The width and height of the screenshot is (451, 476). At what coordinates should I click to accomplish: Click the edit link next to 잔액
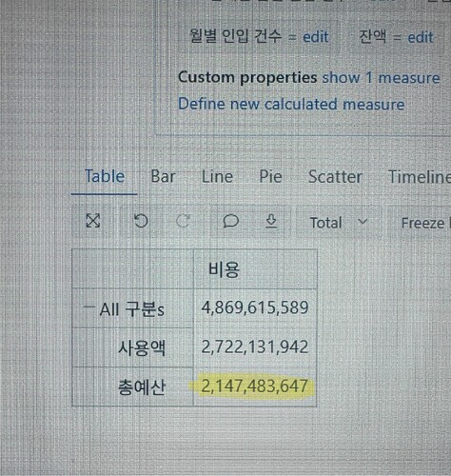(421, 37)
